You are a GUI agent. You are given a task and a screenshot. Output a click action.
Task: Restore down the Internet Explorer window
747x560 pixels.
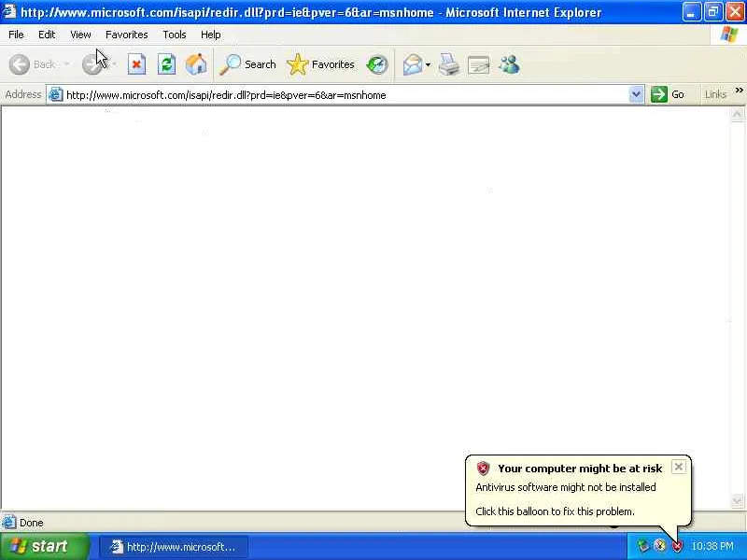pyautogui.click(x=712, y=12)
